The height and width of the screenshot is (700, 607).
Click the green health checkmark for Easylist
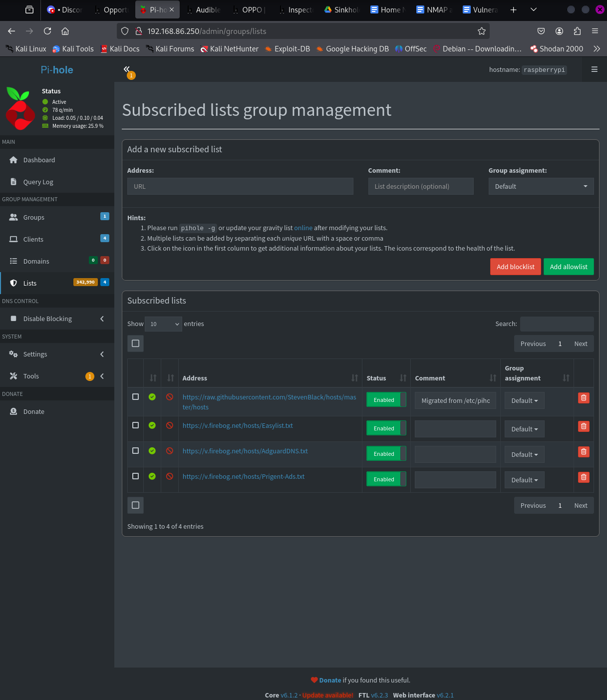pos(152,425)
